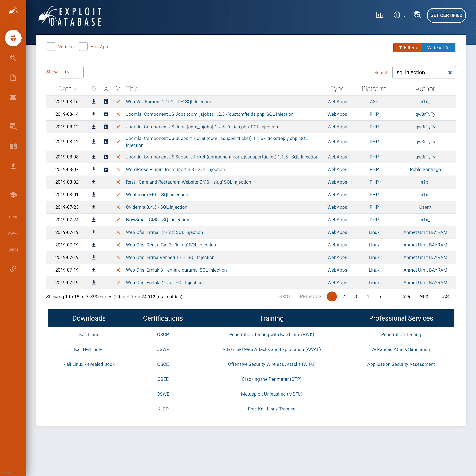Open the Search EDB sidebar icon
476x476 pixels.
click(13, 126)
